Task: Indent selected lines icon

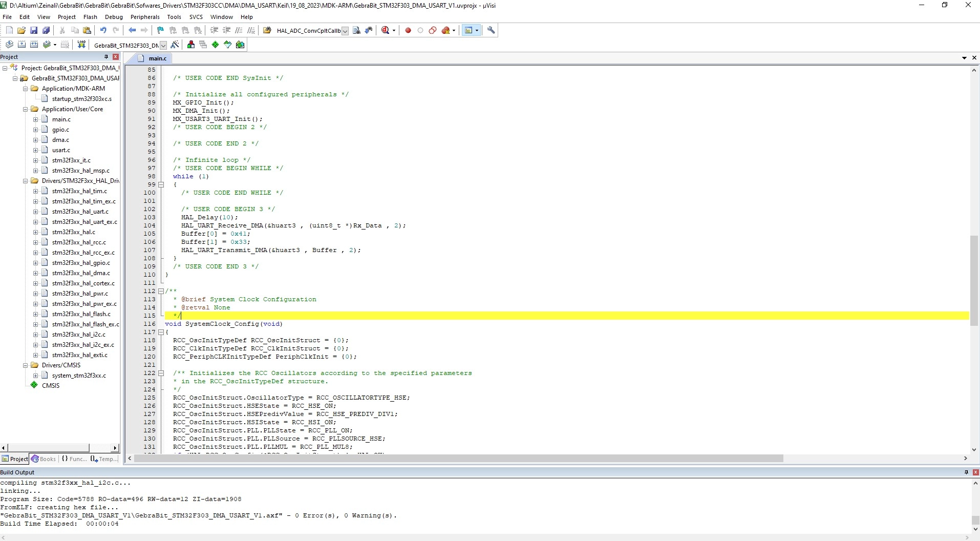Action: (x=214, y=30)
